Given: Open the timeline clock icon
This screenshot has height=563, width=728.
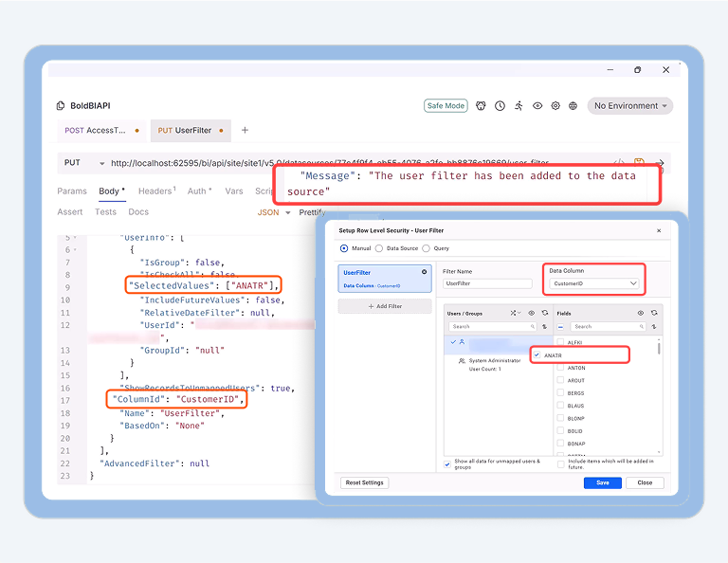Looking at the screenshot, I should pyautogui.click(x=500, y=106).
